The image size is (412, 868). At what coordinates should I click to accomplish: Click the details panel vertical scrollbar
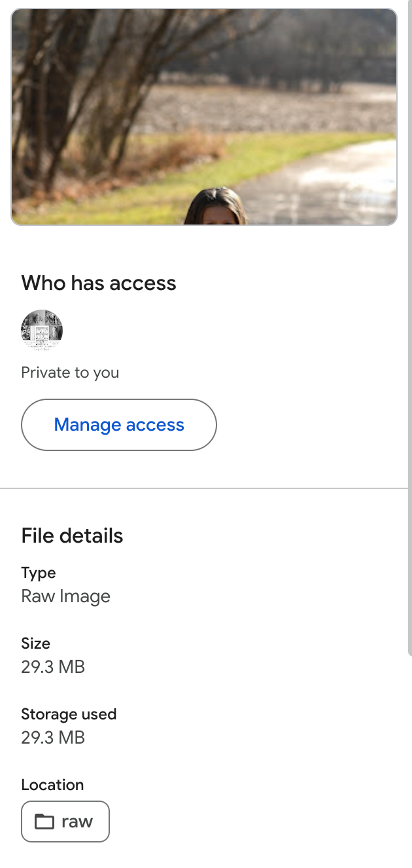[409, 327]
